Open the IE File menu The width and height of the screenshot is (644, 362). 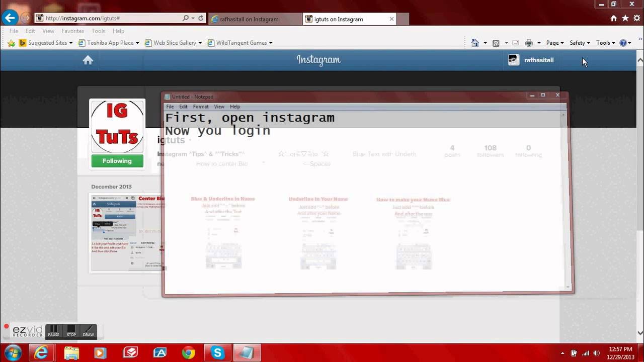pos(14,31)
